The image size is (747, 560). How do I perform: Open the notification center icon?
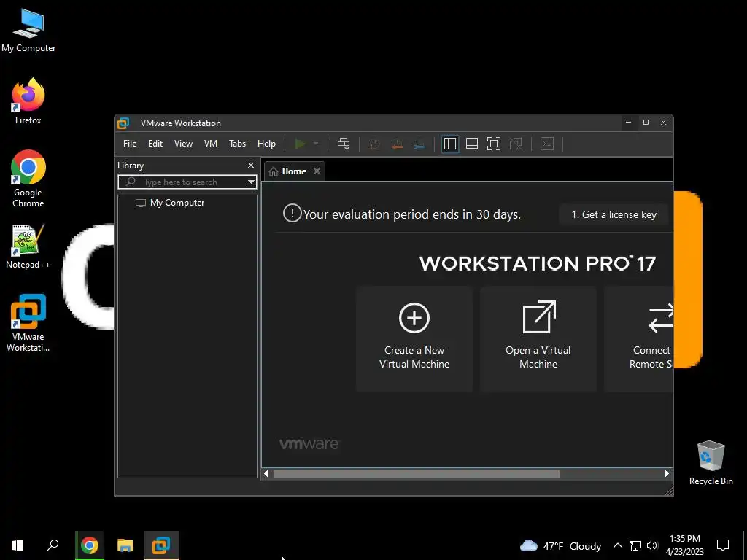[723, 545]
